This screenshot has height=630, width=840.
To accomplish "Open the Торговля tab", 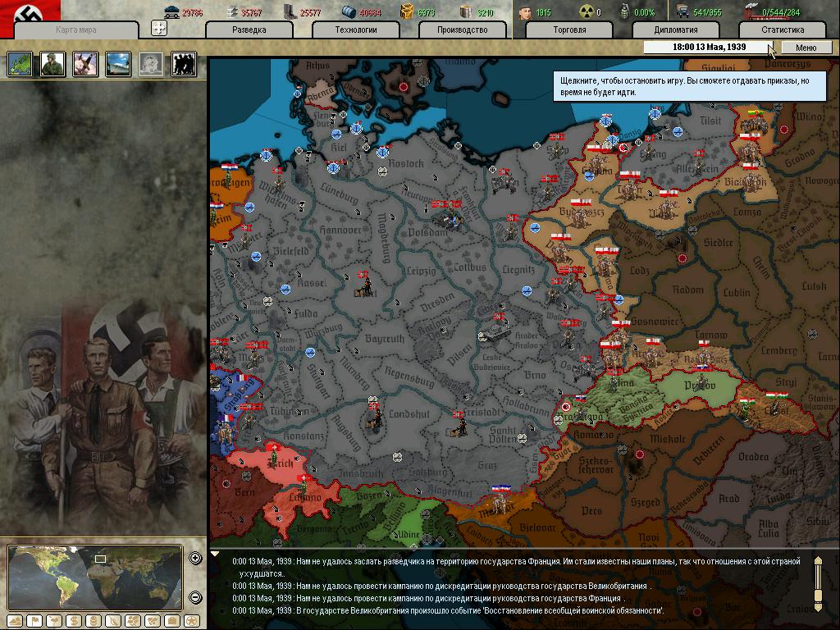I will (x=569, y=30).
